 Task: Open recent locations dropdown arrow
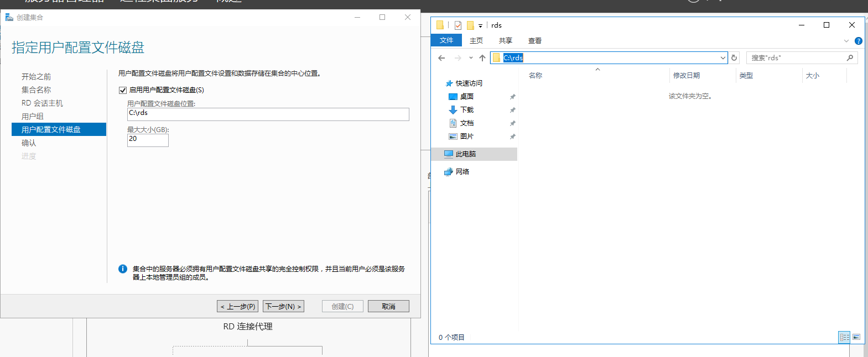click(x=471, y=58)
